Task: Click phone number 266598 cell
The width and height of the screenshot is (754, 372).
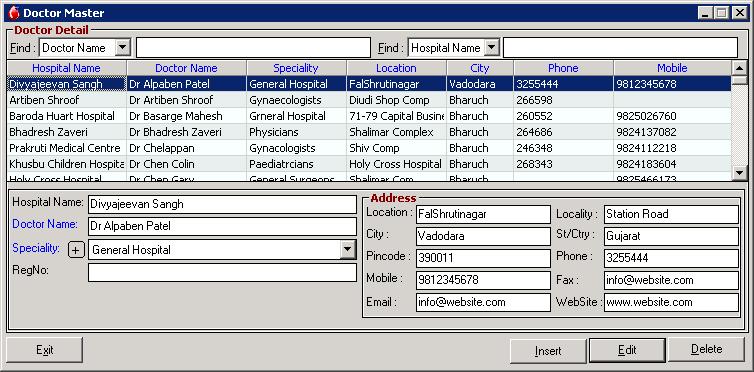Action: tap(563, 100)
